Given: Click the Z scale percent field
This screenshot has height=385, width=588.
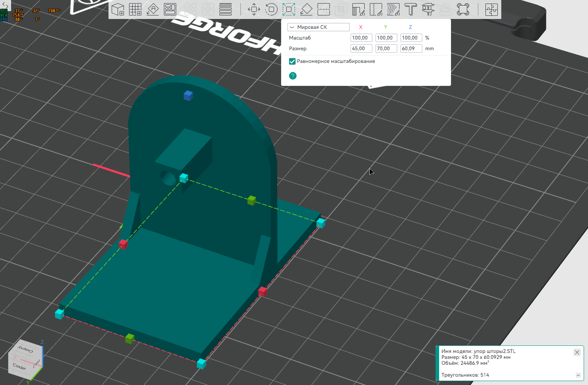Looking at the screenshot, I should (411, 38).
